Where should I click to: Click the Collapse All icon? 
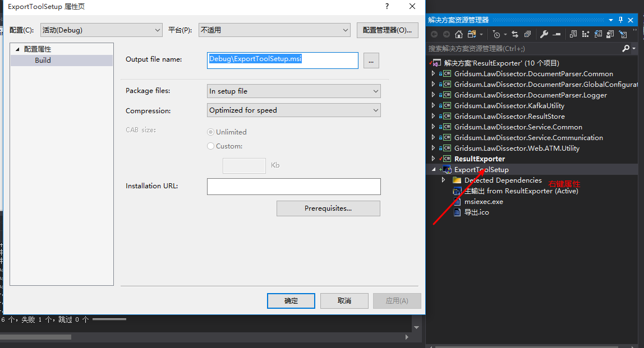pos(527,34)
